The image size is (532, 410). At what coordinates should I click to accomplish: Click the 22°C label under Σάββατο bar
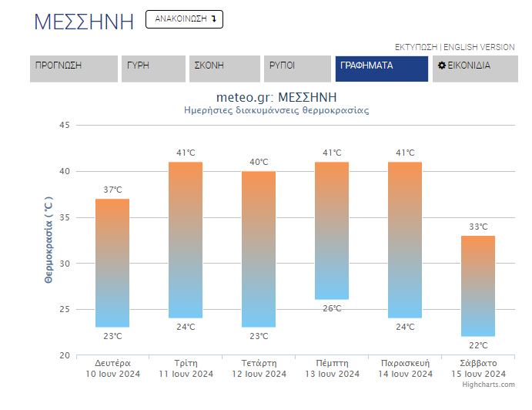478,345
